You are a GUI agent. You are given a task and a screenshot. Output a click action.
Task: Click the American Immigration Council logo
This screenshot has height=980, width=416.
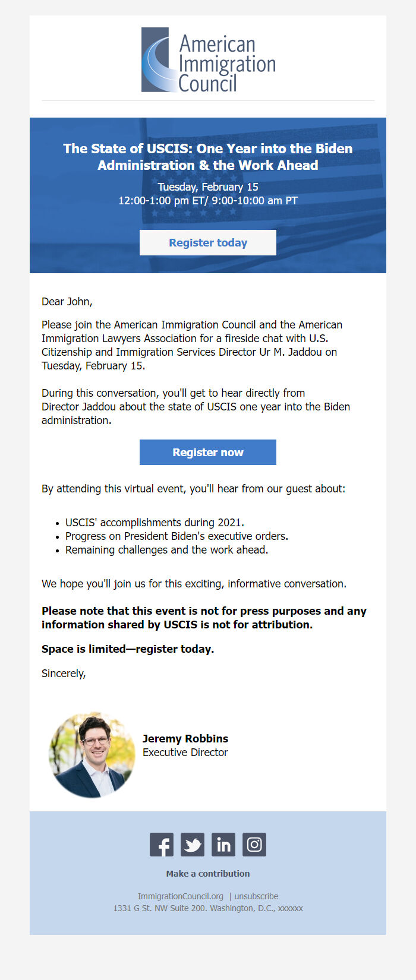point(207,59)
